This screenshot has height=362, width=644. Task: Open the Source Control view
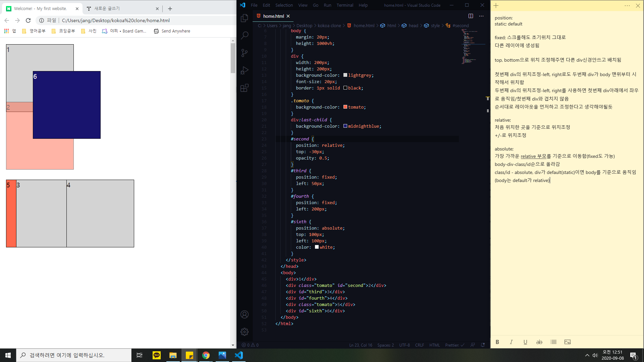click(245, 53)
